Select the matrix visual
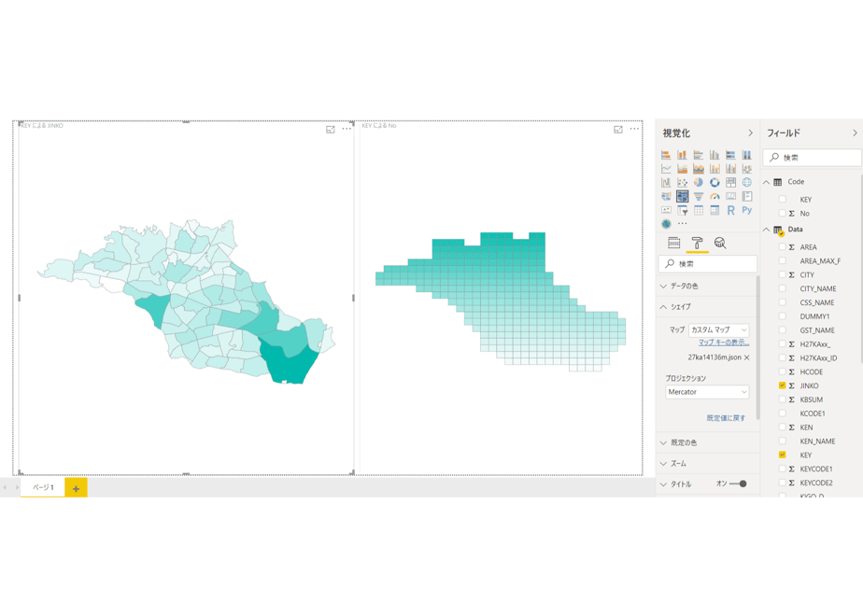 [714, 210]
